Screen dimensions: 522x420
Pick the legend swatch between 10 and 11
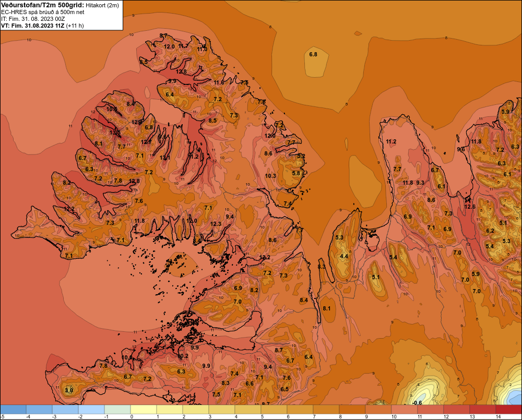coord(405,410)
